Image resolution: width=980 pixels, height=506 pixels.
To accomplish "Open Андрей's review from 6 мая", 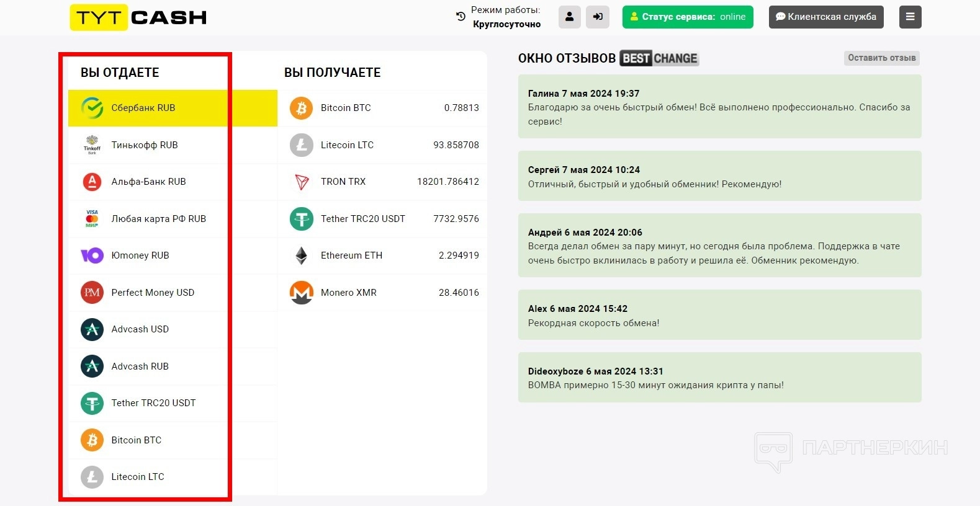I will (720, 246).
